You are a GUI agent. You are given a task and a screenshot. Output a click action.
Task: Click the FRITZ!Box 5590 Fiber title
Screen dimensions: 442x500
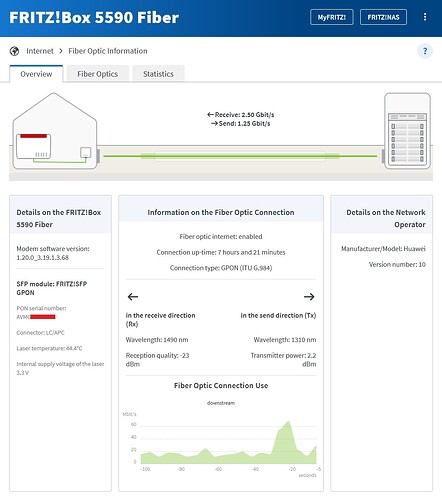point(94,17)
